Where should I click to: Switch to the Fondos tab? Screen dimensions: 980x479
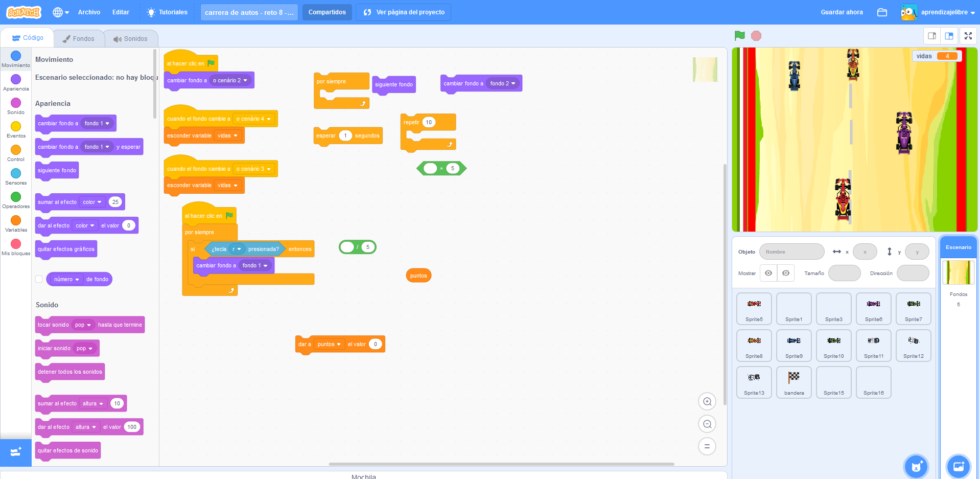[79, 39]
